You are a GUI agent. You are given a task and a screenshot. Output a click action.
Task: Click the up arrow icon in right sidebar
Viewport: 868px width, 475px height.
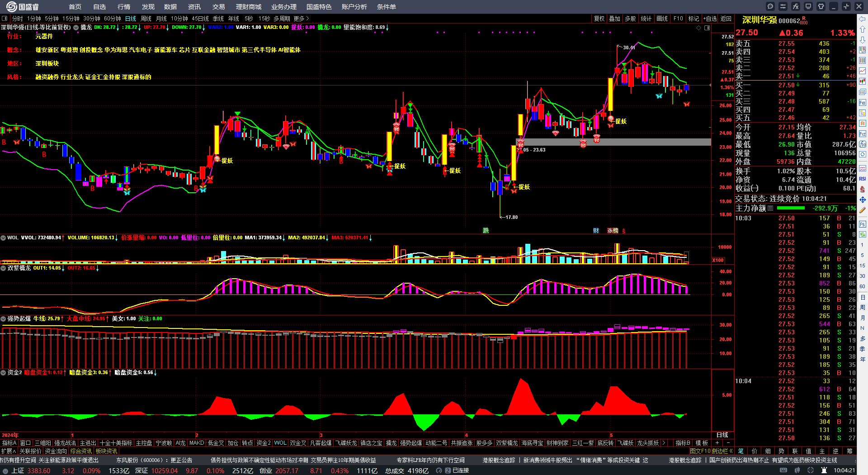point(863,29)
